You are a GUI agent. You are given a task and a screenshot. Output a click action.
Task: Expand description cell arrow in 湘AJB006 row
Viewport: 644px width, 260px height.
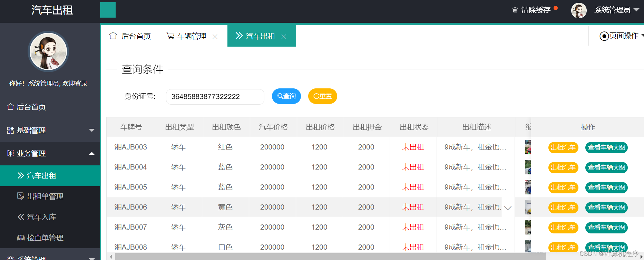tap(508, 208)
